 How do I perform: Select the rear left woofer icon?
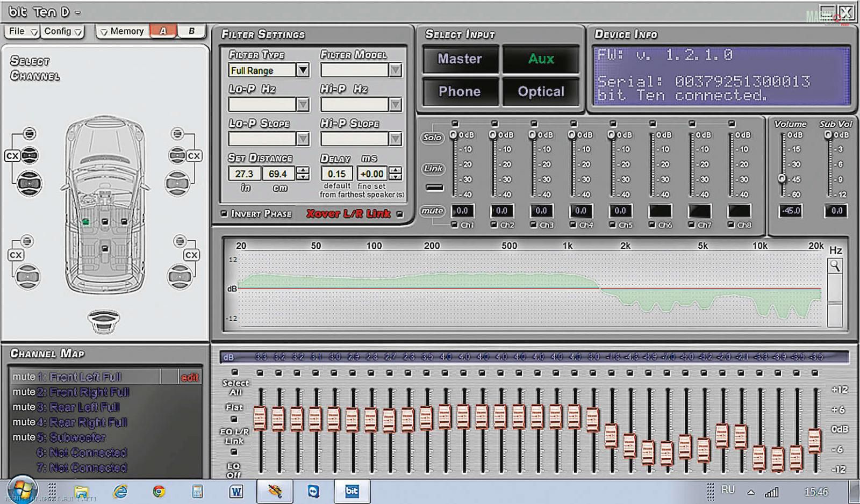tap(27, 277)
